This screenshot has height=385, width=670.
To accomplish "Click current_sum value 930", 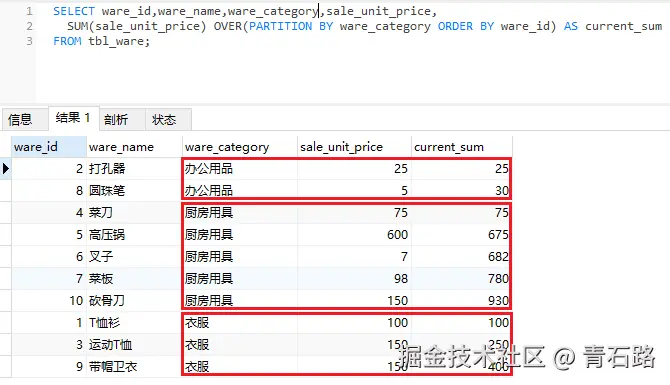I will click(498, 300).
